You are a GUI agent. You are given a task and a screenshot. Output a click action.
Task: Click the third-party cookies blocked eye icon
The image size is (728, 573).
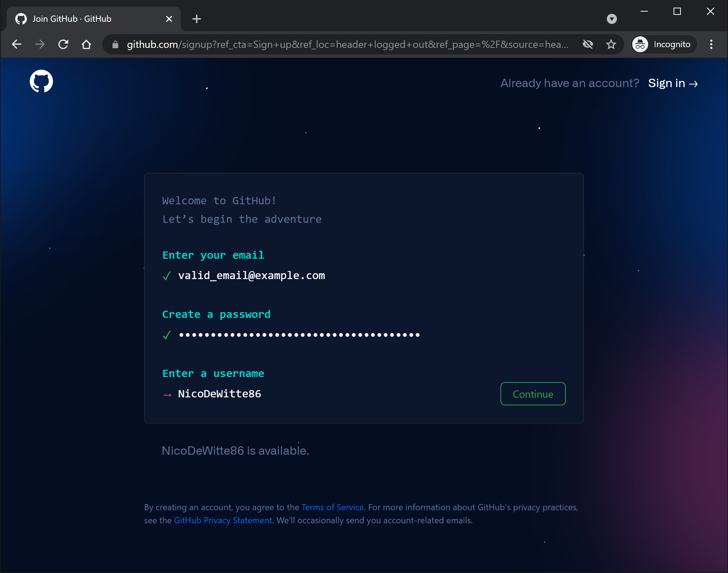click(588, 44)
